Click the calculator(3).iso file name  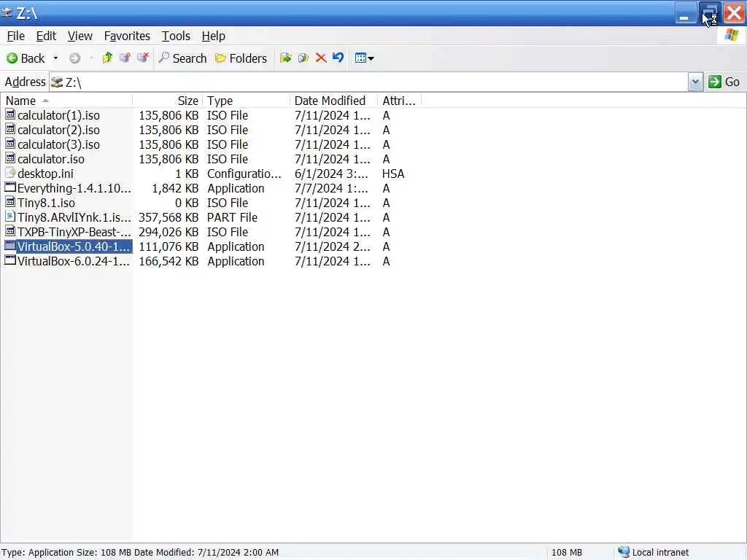point(58,145)
